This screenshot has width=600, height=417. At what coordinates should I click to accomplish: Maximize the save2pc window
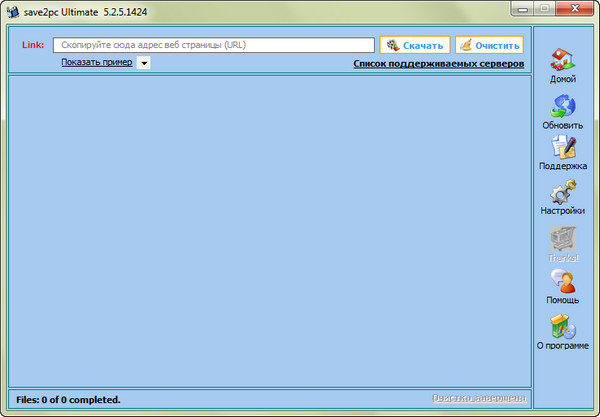point(546,8)
